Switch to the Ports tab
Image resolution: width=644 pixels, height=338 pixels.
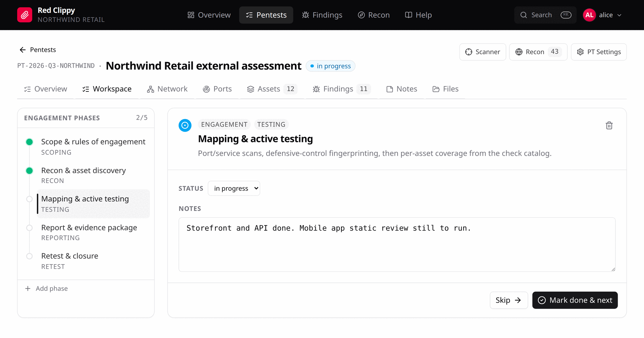click(x=217, y=89)
